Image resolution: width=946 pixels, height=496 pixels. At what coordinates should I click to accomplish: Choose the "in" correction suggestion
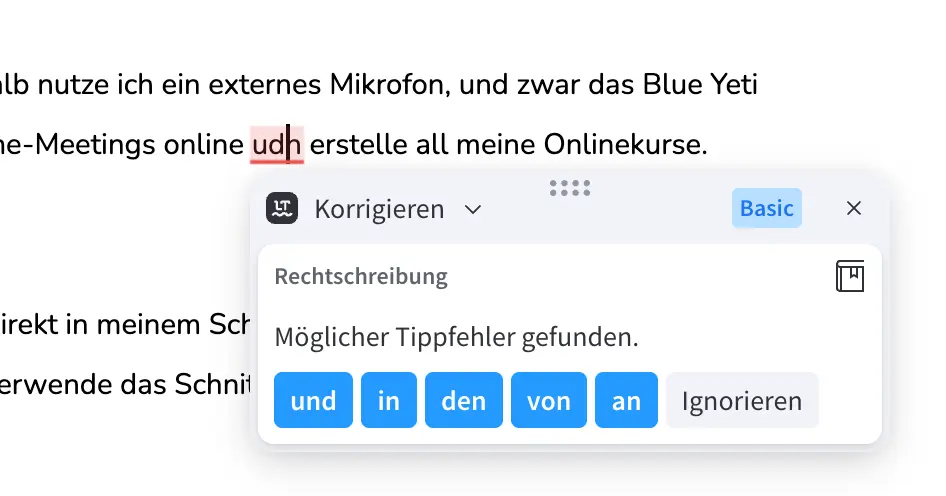click(x=389, y=401)
